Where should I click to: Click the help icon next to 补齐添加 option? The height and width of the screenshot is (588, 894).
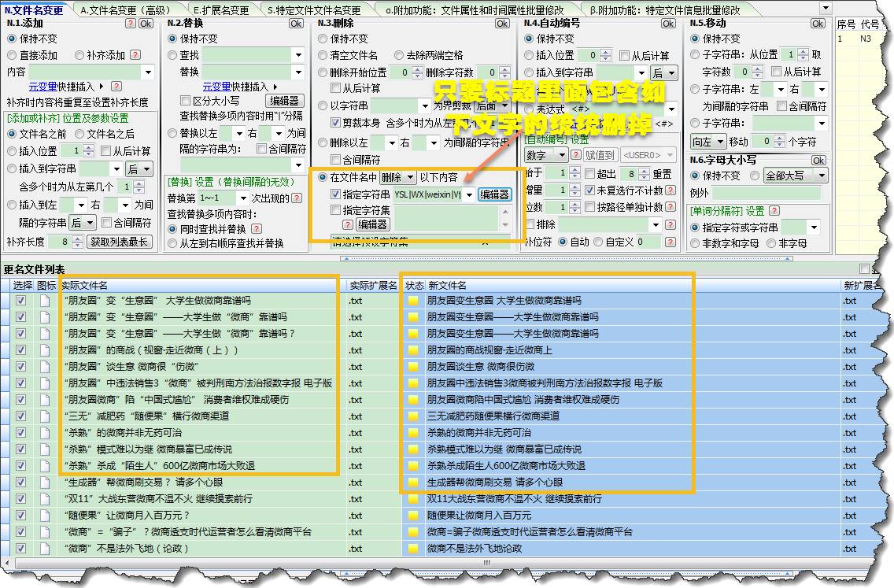click(135, 55)
